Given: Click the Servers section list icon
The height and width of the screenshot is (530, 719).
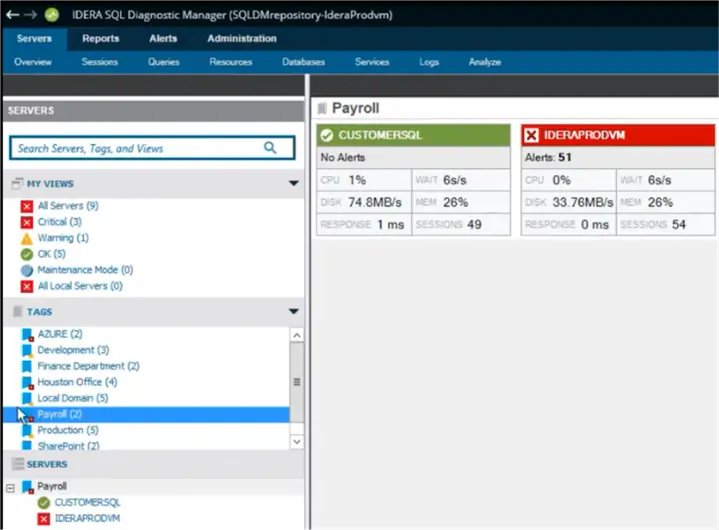Looking at the screenshot, I should tap(18, 464).
